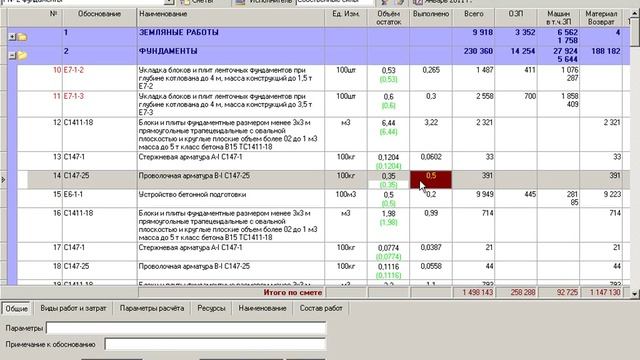This screenshot has height=360, width=640.
Task: Click estimate grand total 1 498 143
Action: [478, 292]
